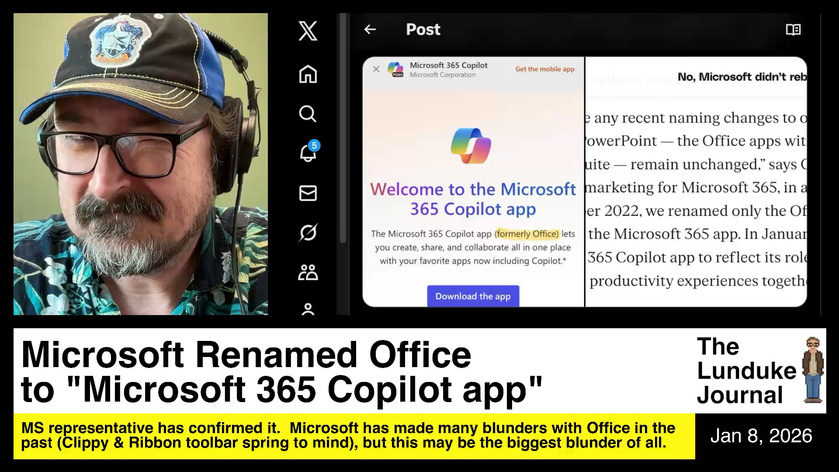The image size is (839, 472).
Task: Open the Messages envelope icon
Action: 308,193
